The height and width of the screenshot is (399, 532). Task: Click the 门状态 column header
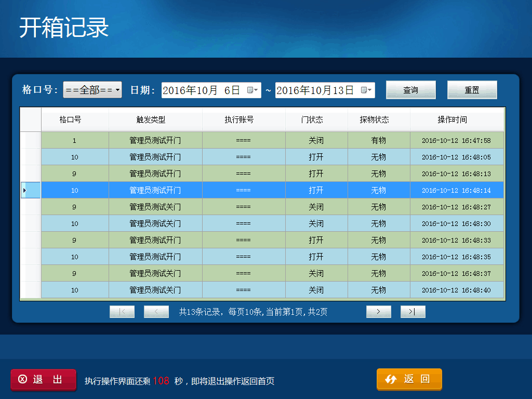(x=316, y=119)
